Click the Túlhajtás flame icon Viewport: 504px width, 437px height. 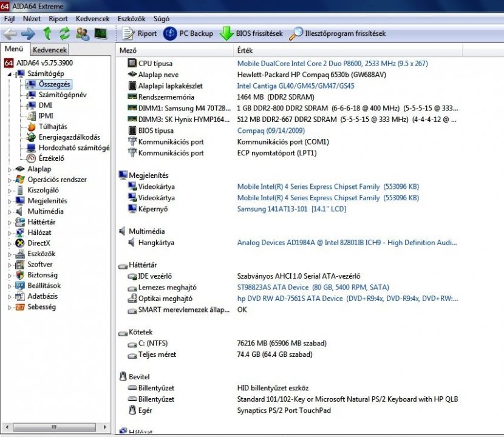pyautogui.click(x=32, y=127)
